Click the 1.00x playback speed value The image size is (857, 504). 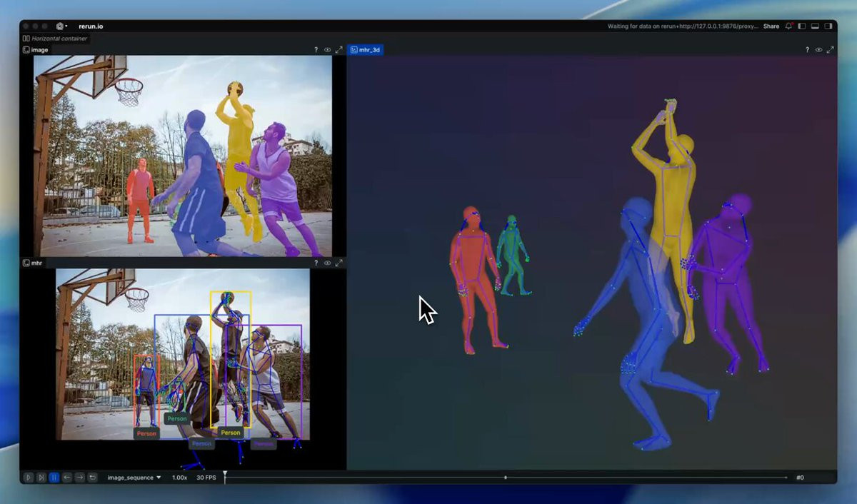179,478
